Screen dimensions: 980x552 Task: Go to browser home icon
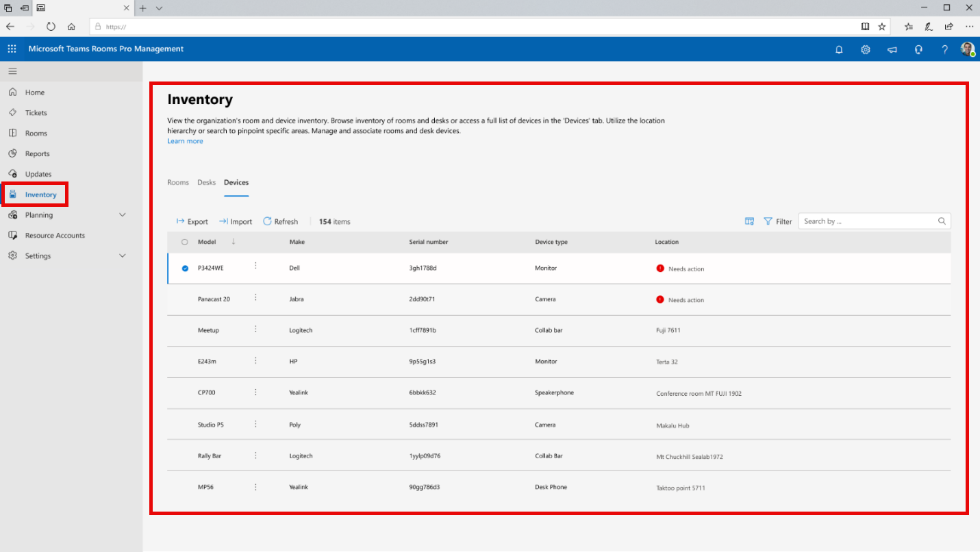tap(71, 27)
